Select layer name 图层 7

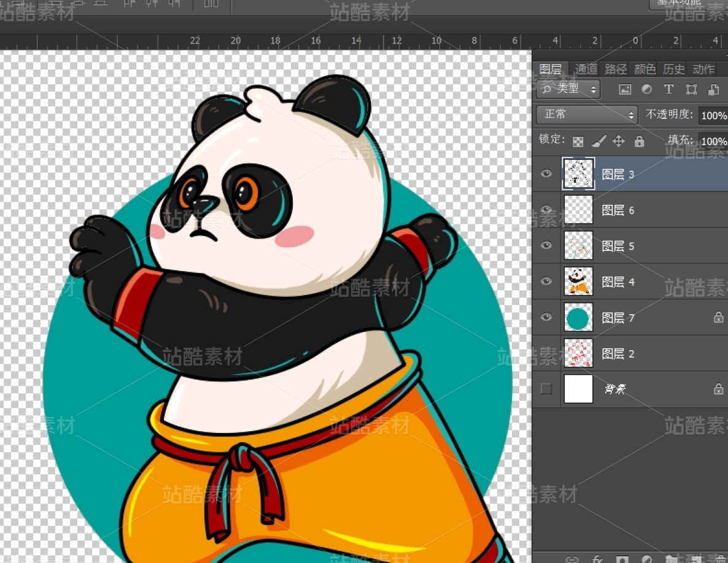(618, 318)
